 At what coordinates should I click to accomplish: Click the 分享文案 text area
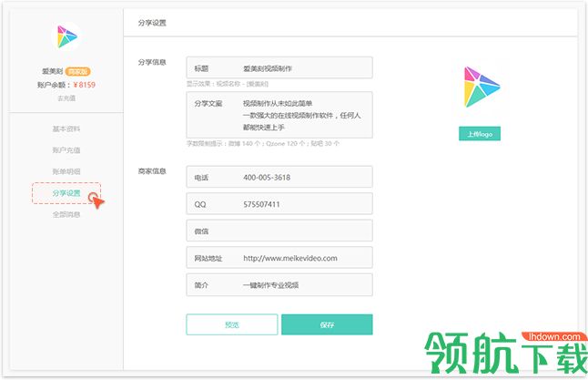[x=279, y=115]
